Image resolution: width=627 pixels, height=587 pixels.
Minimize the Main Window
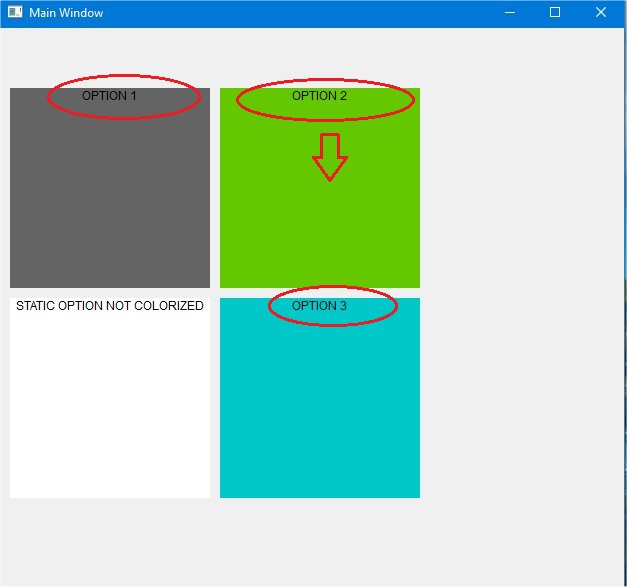point(510,13)
